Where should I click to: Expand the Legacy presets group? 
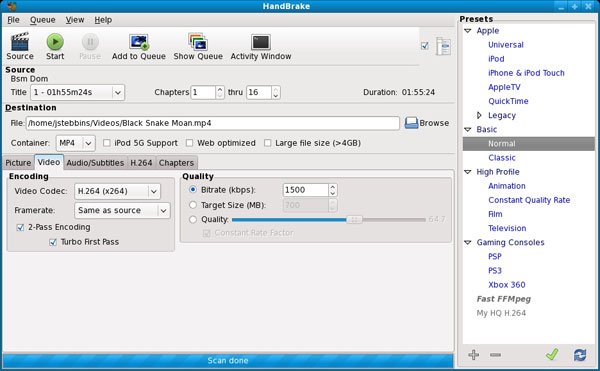click(x=479, y=115)
